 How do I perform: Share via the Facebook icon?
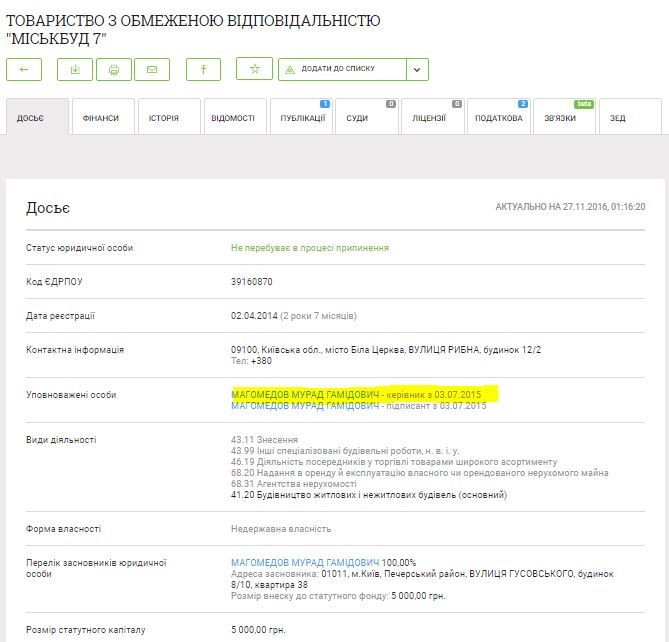tap(204, 69)
